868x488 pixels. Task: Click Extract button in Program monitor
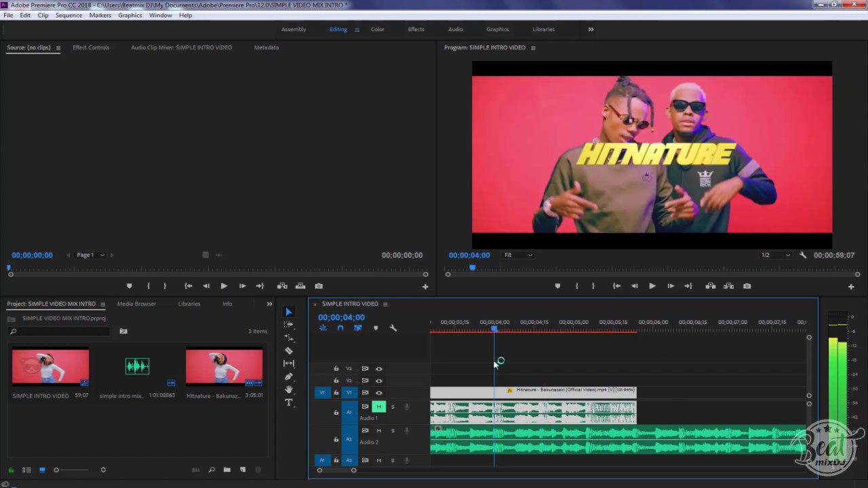729,286
